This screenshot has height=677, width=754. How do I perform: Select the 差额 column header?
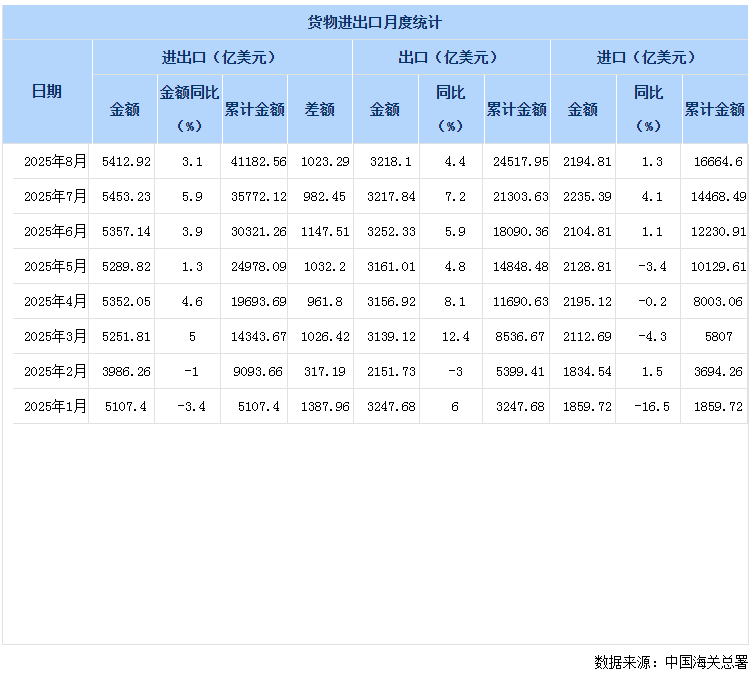[319, 109]
